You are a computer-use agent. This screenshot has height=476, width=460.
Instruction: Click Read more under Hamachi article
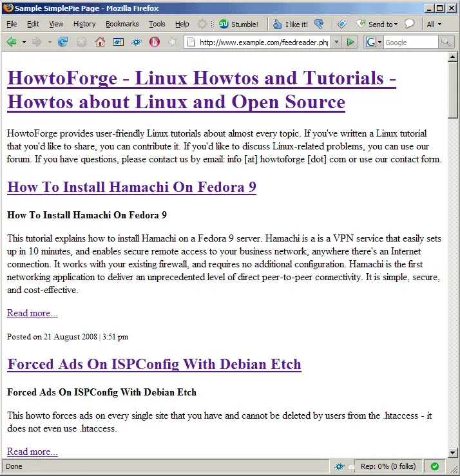pos(32,313)
